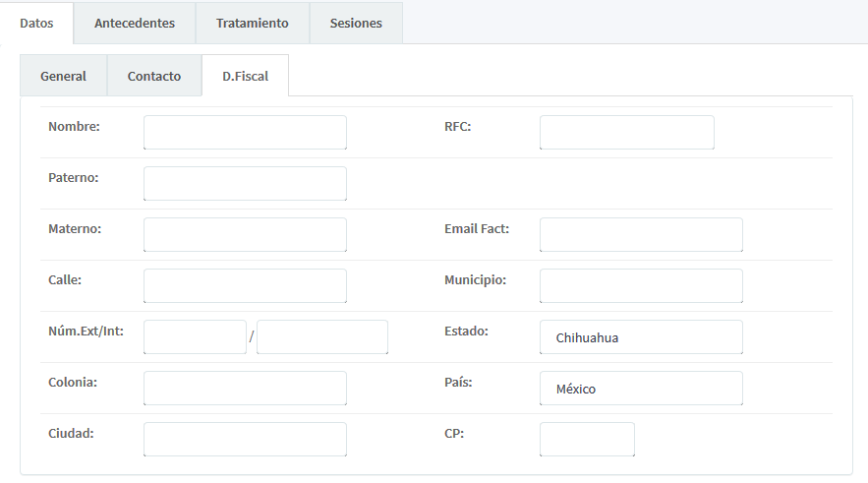Screen dimensions: 868x483
Task: Click the Municipio input field
Action: 641,285
